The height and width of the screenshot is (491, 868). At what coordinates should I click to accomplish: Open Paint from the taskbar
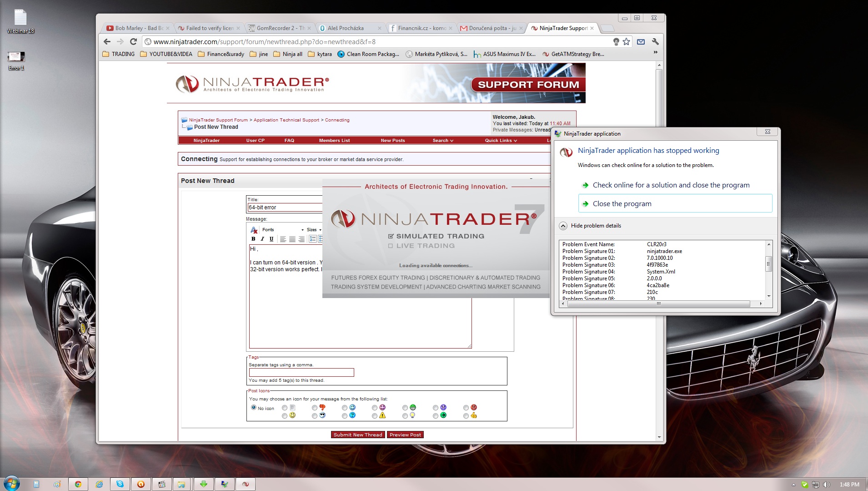tap(57, 484)
